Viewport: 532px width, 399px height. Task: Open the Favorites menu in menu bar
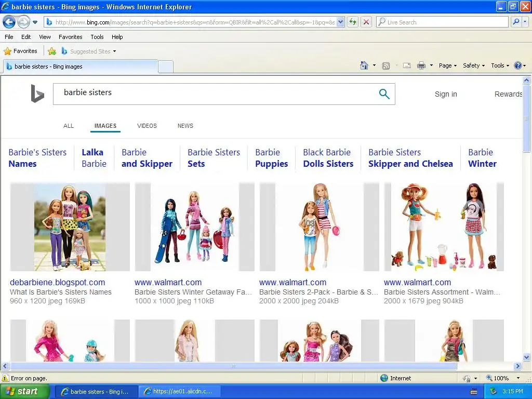tap(70, 37)
